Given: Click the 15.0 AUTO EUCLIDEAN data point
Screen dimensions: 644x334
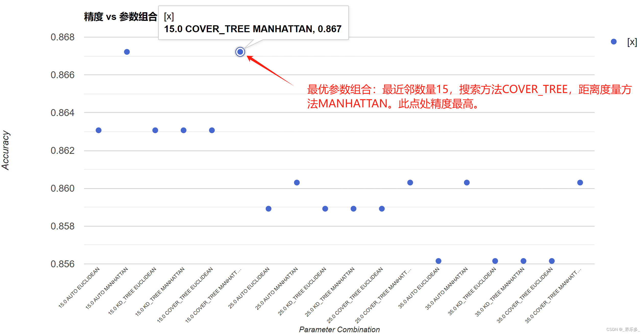Looking at the screenshot, I should click(99, 130).
